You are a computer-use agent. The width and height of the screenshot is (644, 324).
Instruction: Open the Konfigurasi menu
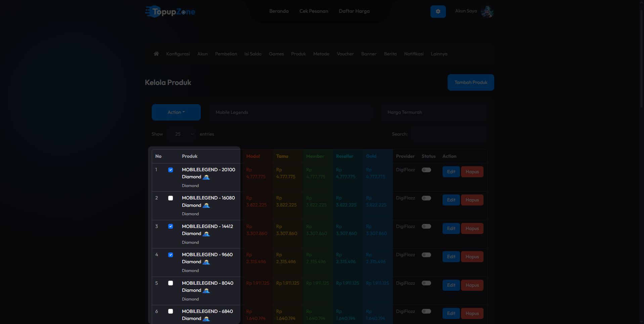(178, 54)
